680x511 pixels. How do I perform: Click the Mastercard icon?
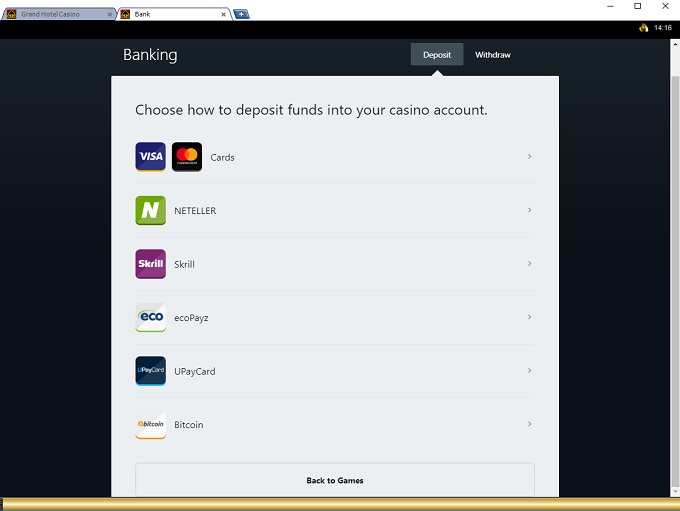tap(187, 157)
